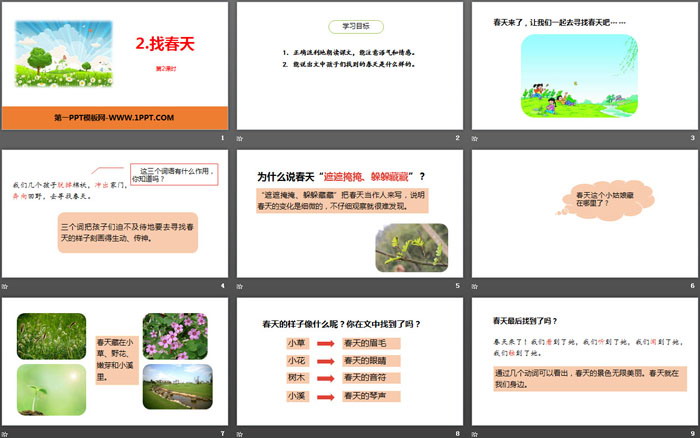The width and height of the screenshot is (700, 438).
Task: Click the animation star icon under slide 8
Action: pos(240,434)
